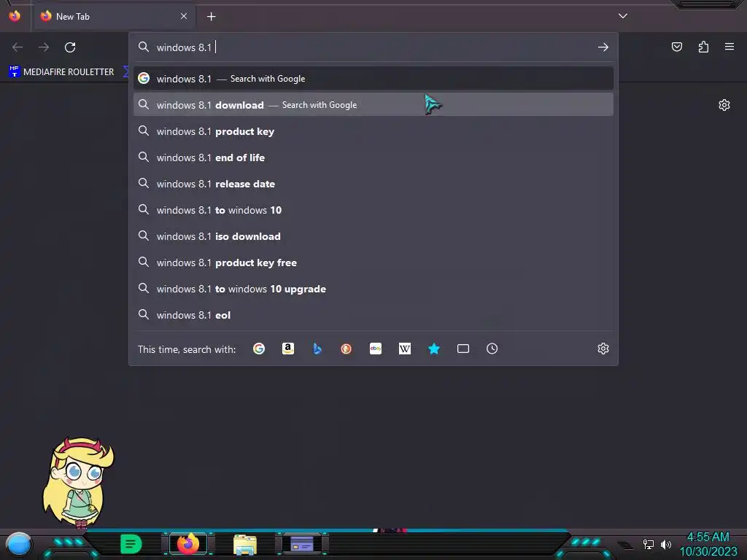Open network status tray icon

click(x=649, y=544)
